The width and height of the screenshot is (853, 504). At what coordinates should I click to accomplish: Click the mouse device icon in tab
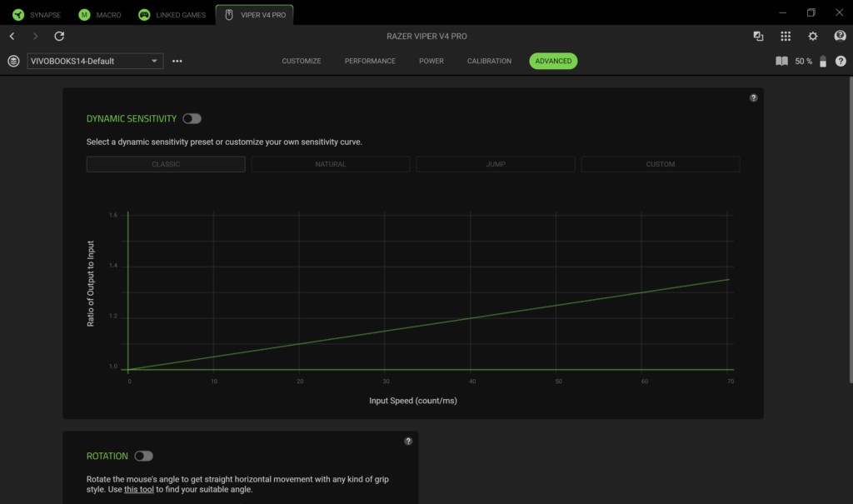pyautogui.click(x=229, y=15)
